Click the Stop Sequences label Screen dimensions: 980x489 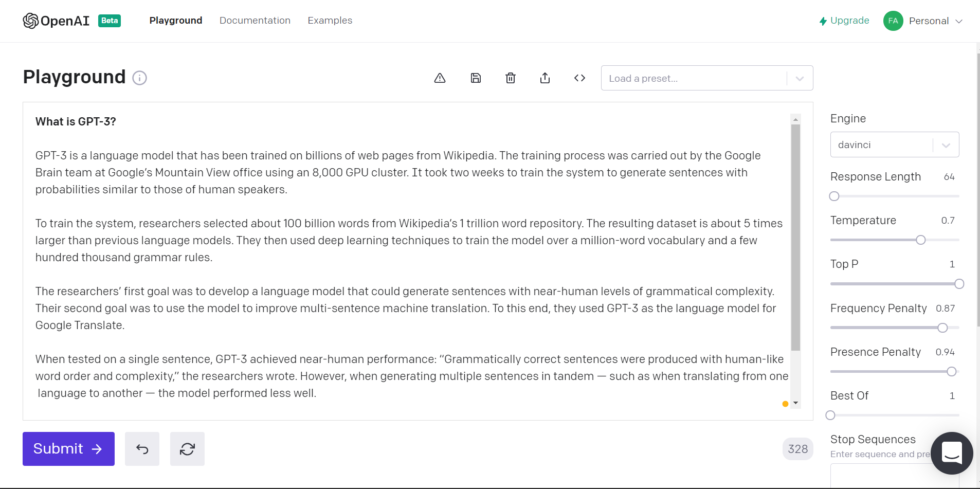click(872, 439)
